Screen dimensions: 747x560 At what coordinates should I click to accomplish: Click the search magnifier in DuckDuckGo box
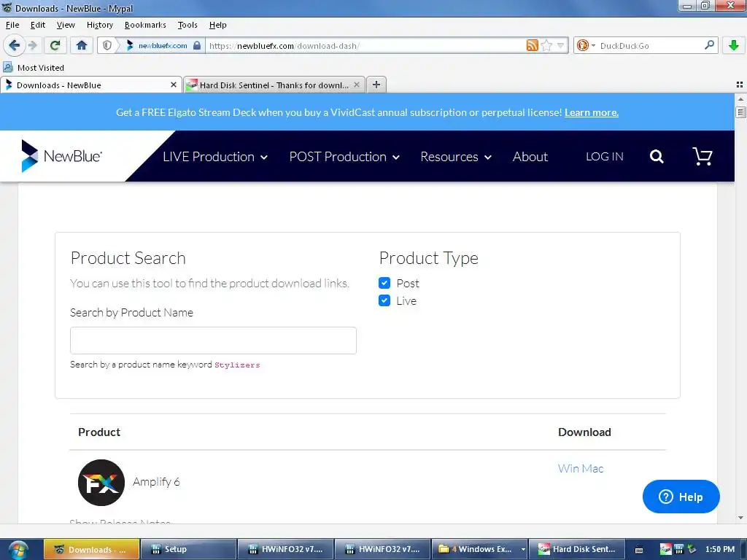[709, 45]
